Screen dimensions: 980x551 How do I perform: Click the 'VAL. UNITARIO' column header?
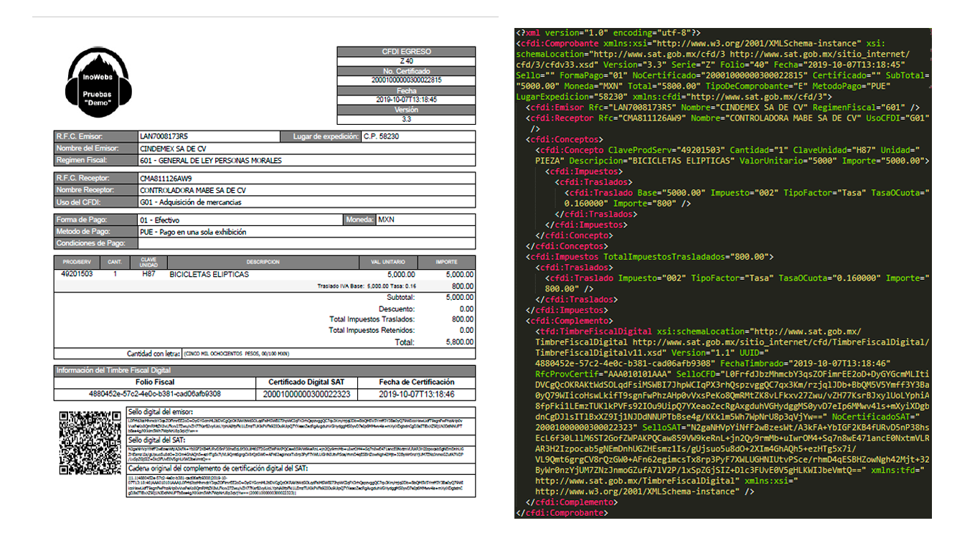pyautogui.click(x=388, y=262)
